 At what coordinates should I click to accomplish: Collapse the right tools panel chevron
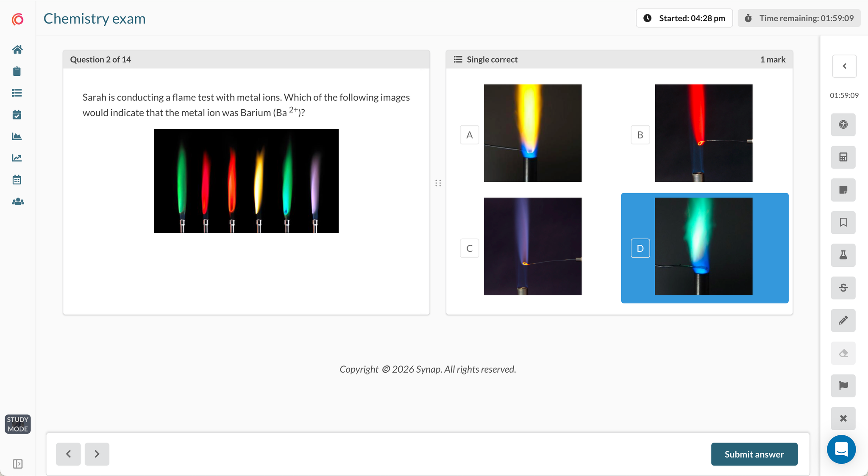[x=844, y=66]
